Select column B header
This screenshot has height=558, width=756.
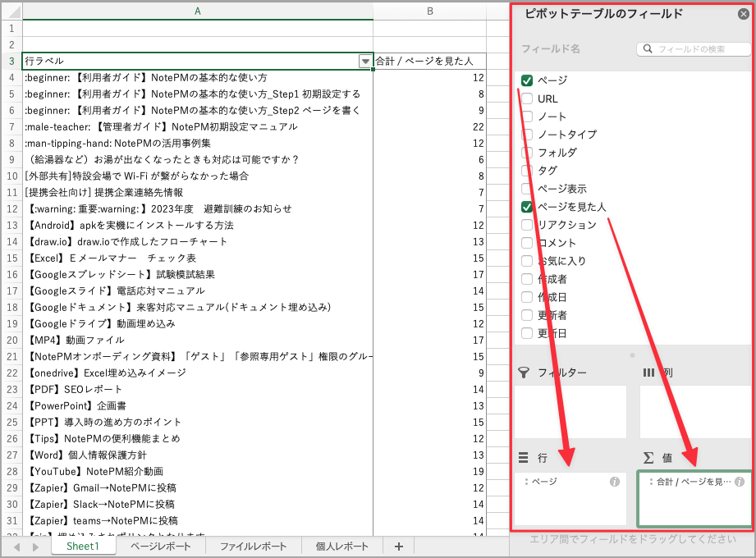429,11
